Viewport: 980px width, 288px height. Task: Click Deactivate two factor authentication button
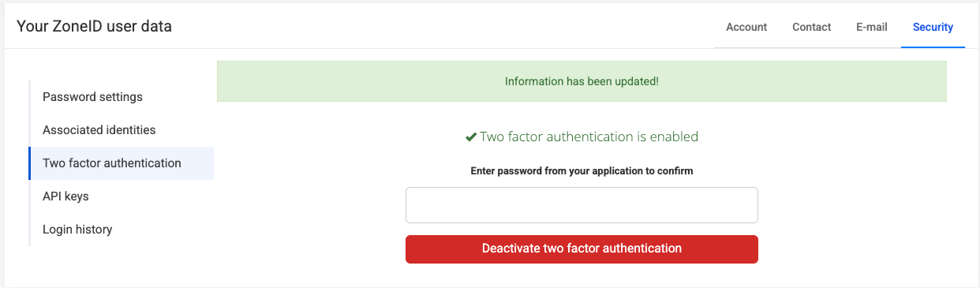[582, 249]
